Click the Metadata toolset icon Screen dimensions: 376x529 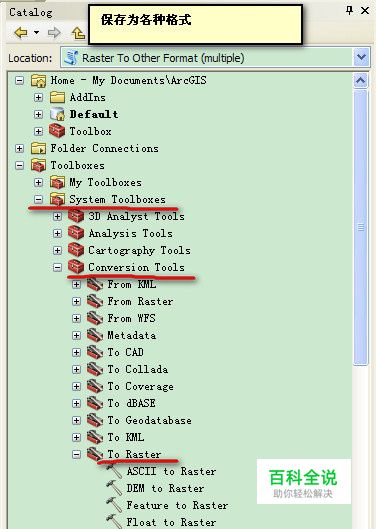pos(95,335)
